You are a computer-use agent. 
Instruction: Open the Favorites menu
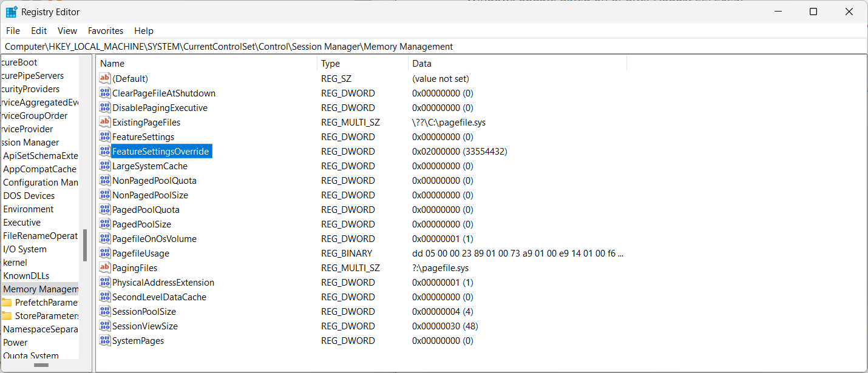(106, 31)
